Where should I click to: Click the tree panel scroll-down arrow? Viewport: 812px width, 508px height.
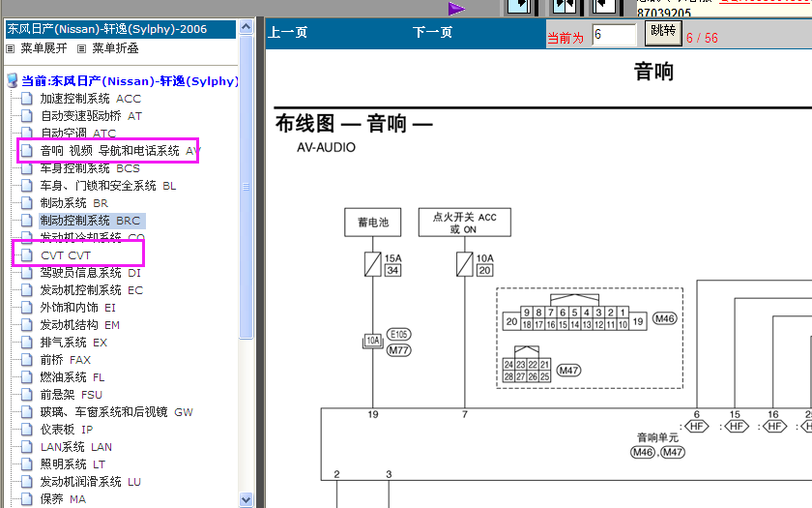pyautogui.click(x=246, y=499)
